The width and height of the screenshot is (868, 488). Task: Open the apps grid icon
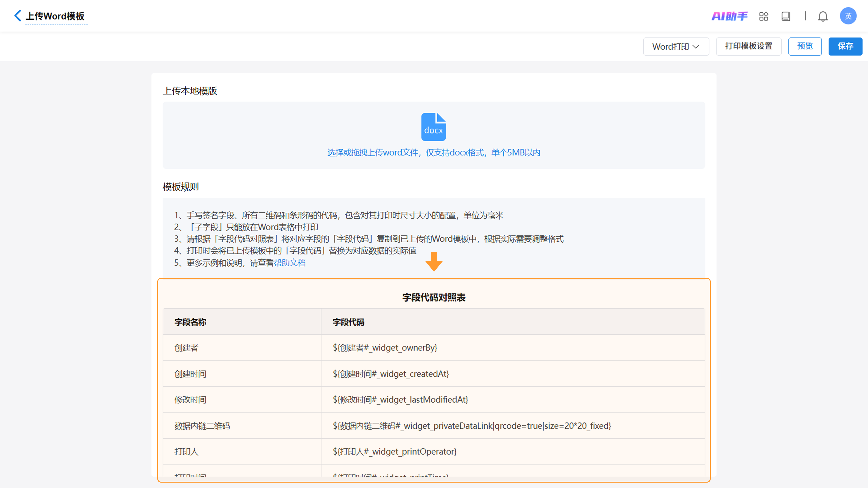point(764,16)
